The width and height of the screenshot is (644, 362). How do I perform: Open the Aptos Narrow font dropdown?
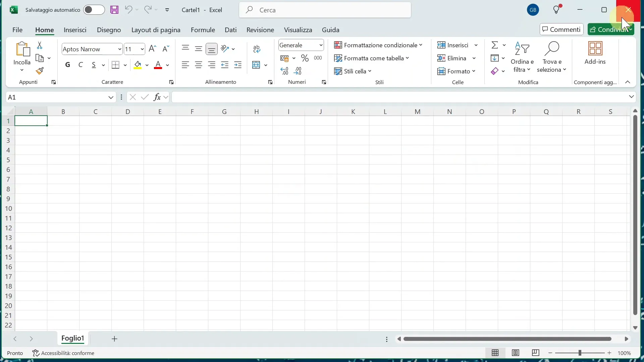click(120, 49)
